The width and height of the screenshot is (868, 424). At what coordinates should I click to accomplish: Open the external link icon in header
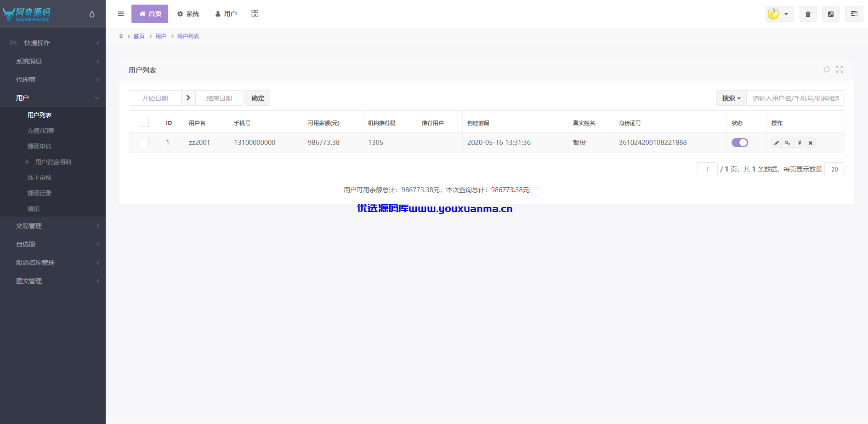(x=831, y=14)
